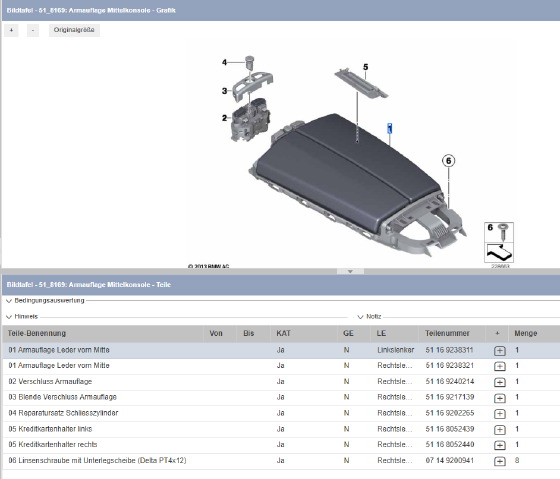Add Kreditkartenhalter links with plus icon

pyautogui.click(x=499, y=429)
